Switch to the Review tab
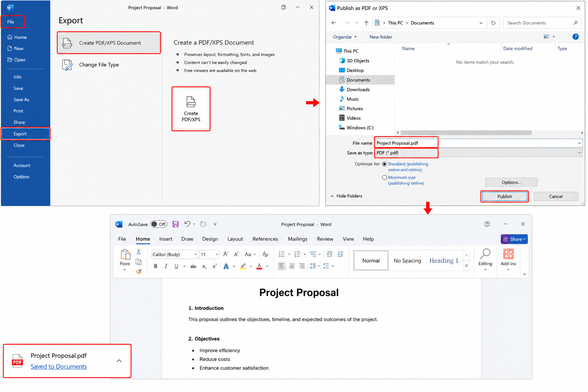The image size is (588, 392). pos(325,239)
